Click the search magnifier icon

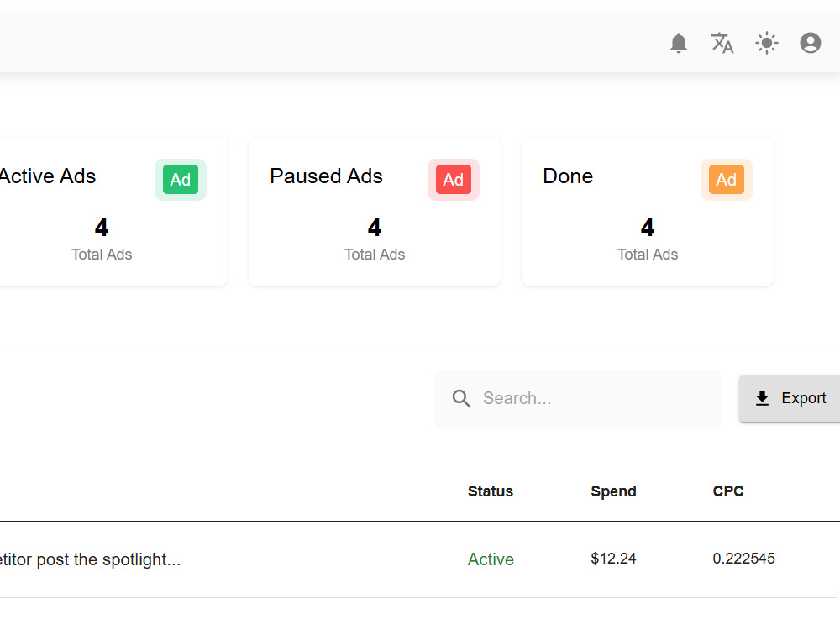(x=460, y=398)
